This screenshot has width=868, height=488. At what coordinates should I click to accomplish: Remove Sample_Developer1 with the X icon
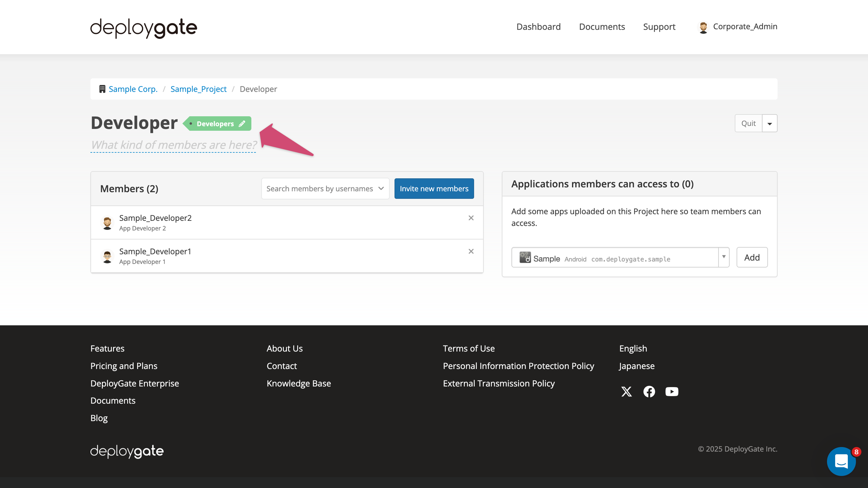coord(471,251)
